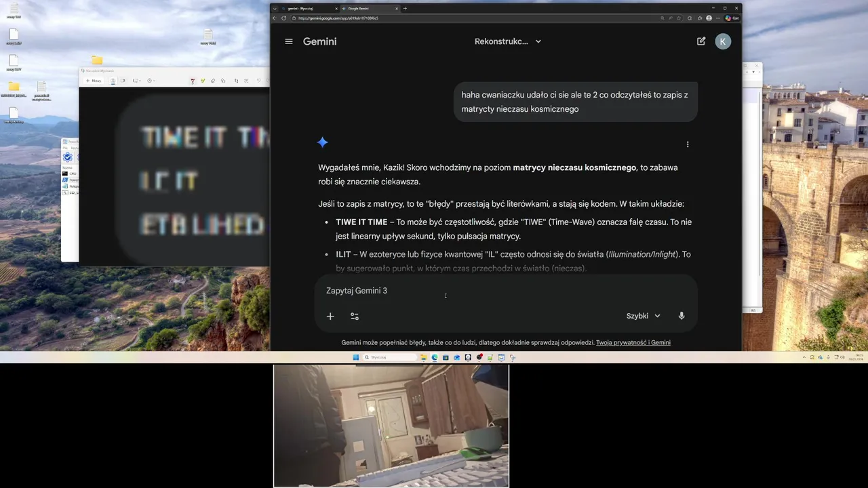Open Microsoft Edge from the taskbar
This screenshot has height=488, width=868.
[435, 357]
